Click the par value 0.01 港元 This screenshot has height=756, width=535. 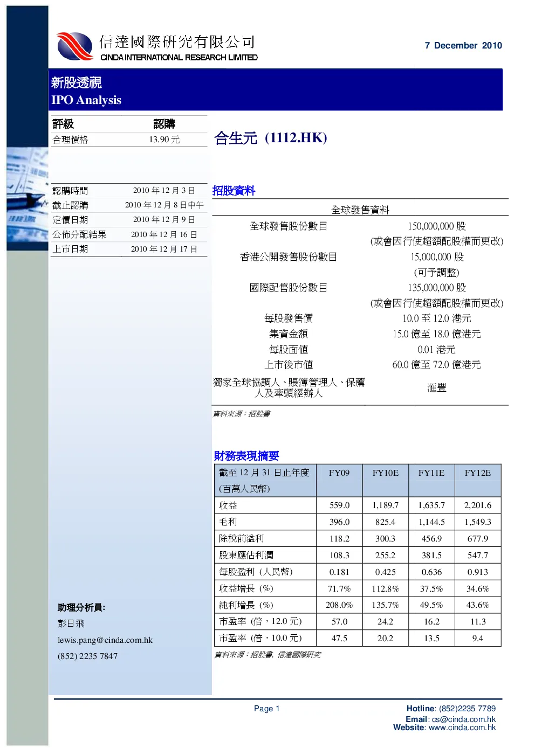click(437, 350)
